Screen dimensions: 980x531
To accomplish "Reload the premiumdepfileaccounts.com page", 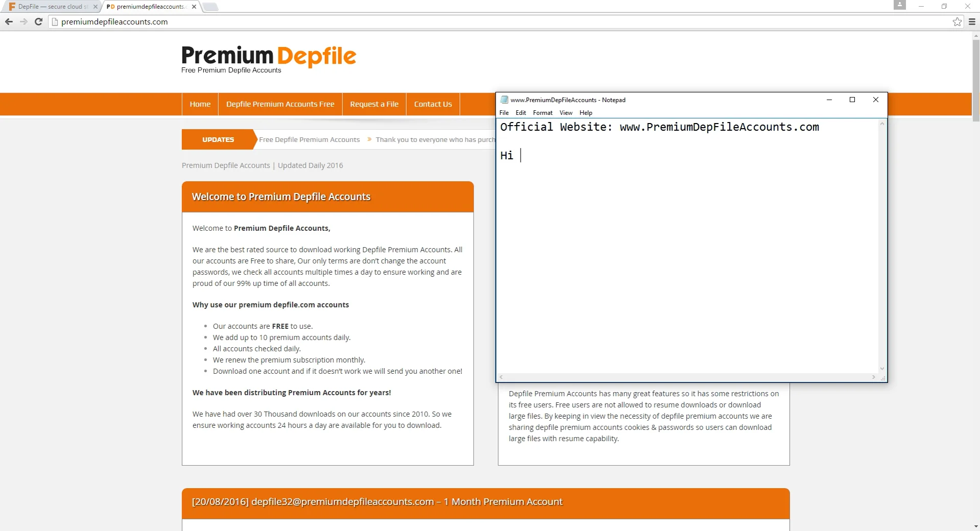I will click(38, 21).
